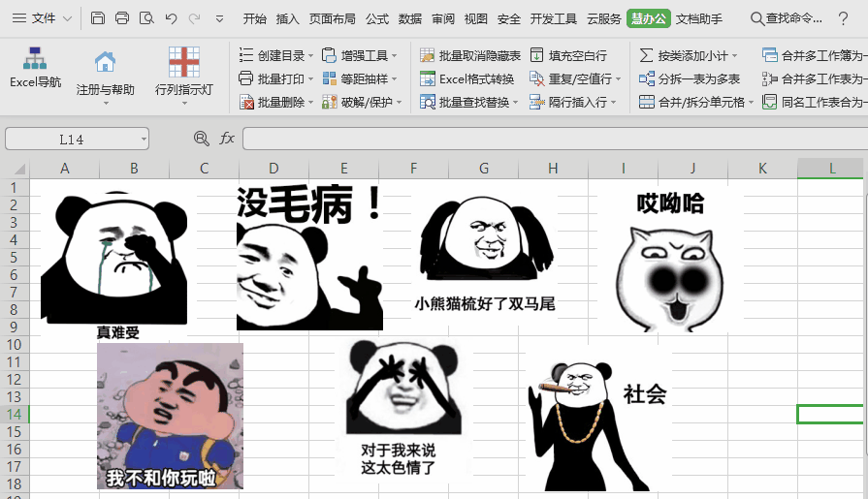Viewport: 868px width, 499px height.
Task: Select the 我不和你玩啦 cartoon image
Action: (170, 416)
